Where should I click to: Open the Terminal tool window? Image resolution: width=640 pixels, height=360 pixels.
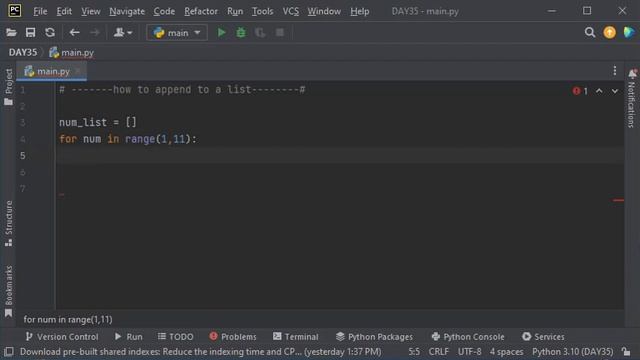point(296,337)
